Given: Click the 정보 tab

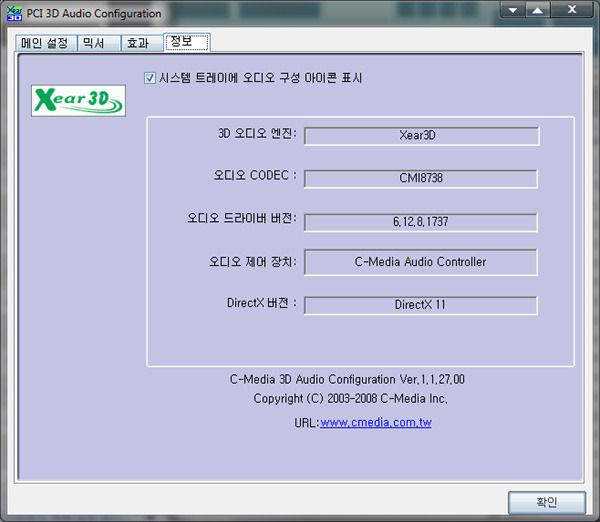Looking at the screenshot, I should tap(187, 42).
